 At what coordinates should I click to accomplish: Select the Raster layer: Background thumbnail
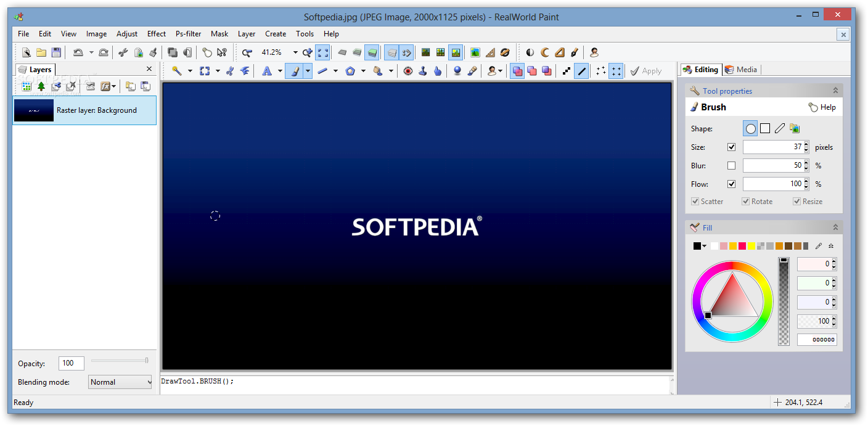pos(34,110)
